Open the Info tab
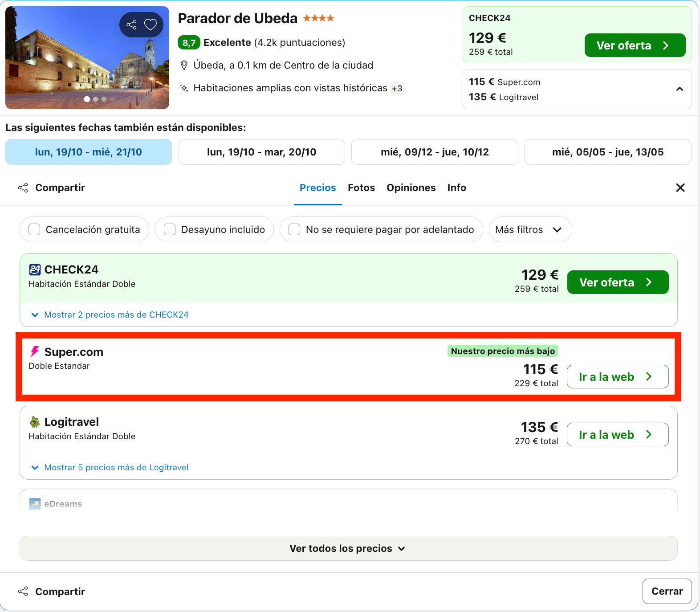This screenshot has height=612, width=700. pos(457,188)
